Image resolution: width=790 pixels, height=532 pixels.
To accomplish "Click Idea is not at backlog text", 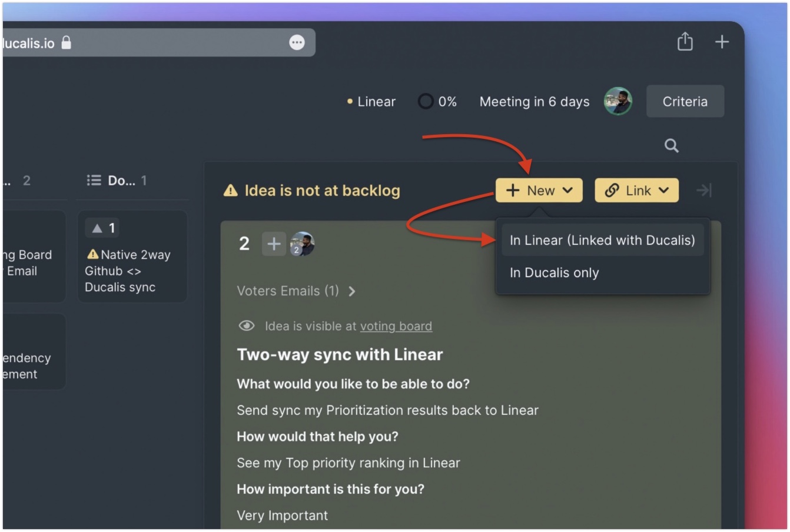I will [x=322, y=191].
